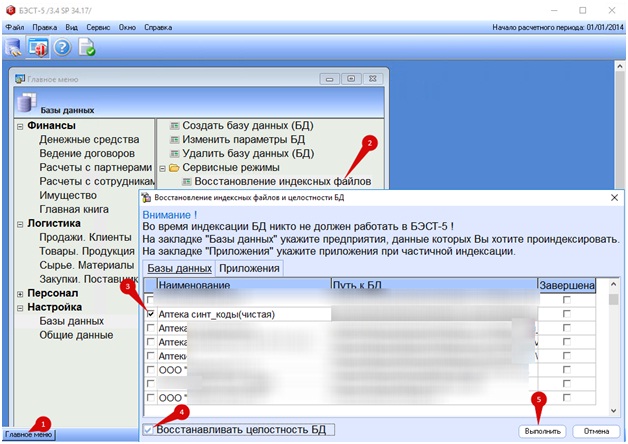Select Главная книга in the tree
The height and width of the screenshot is (444, 628).
pyautogui.click(x=74, y=209)
